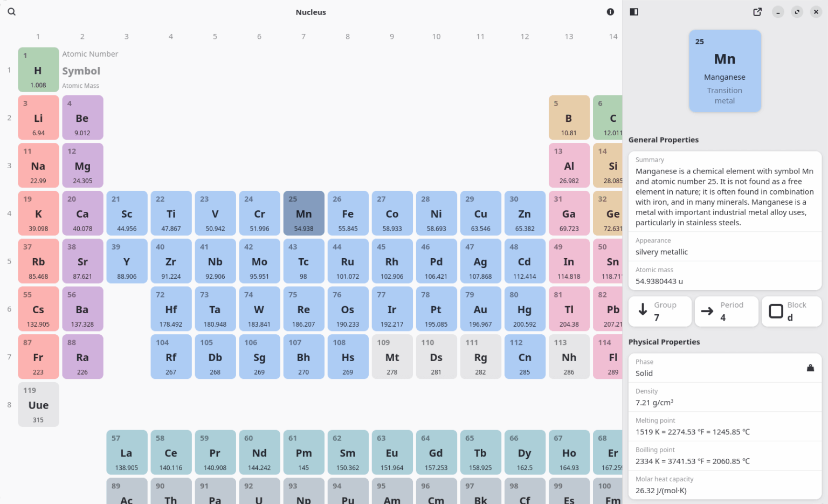
Task: Toggle the details sidebar panel
Action: (634, 11)
